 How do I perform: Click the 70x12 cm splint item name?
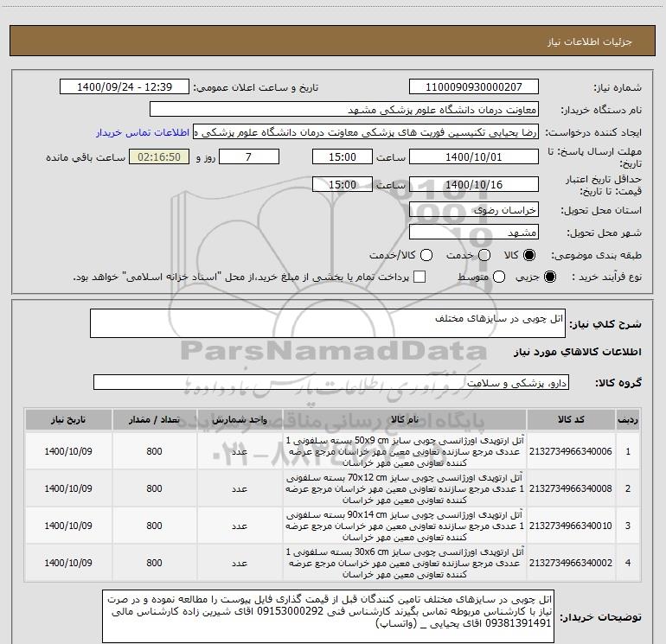pos(405,488)
